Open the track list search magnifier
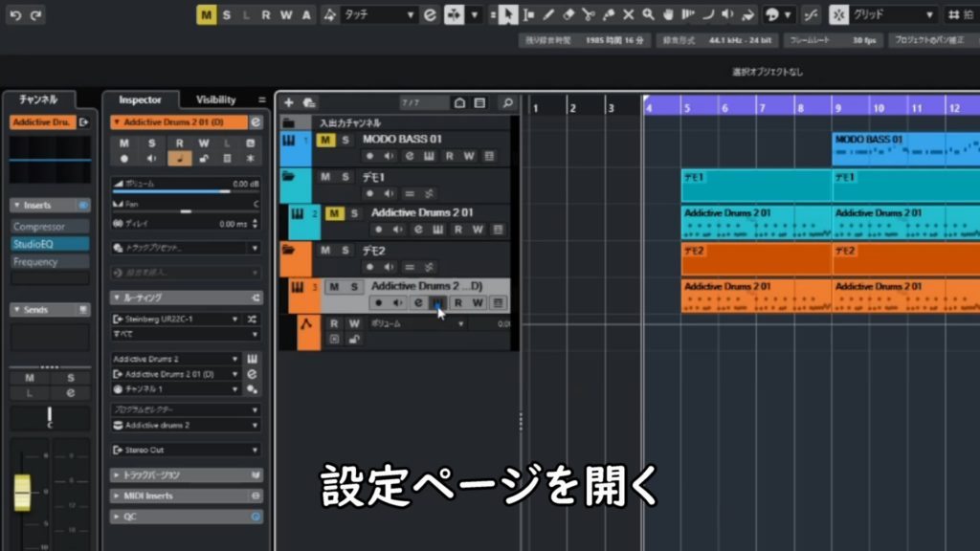The image size is (980, 551). coord(506,102)
